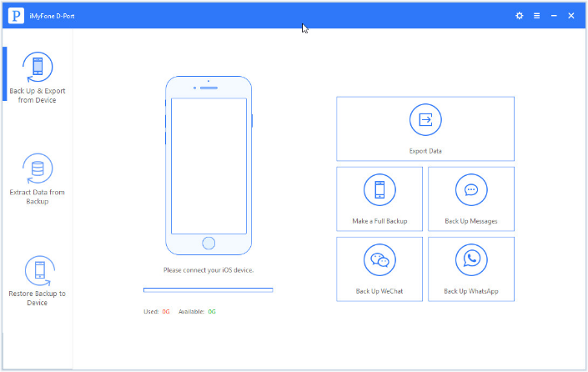This screenshot has width=588, height=372.
Task: Choose Back Up Messages option
Action: point(471,199)
